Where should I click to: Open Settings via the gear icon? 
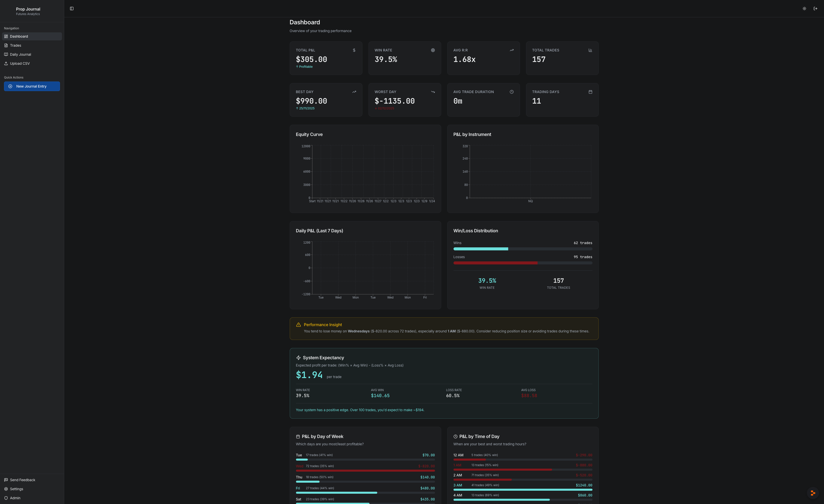(6, 489)
